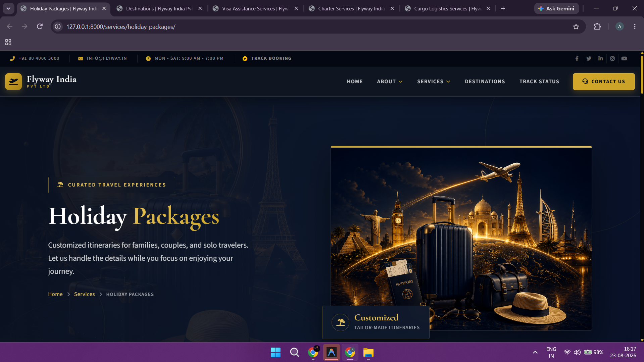Click the ENG IN language indicator

point(551,352)
